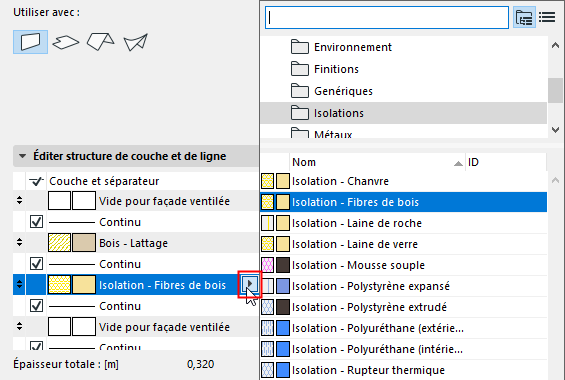Click Polystyrène expansé blue color swatch
Screen dimensions: 565x380
point(283,286)
